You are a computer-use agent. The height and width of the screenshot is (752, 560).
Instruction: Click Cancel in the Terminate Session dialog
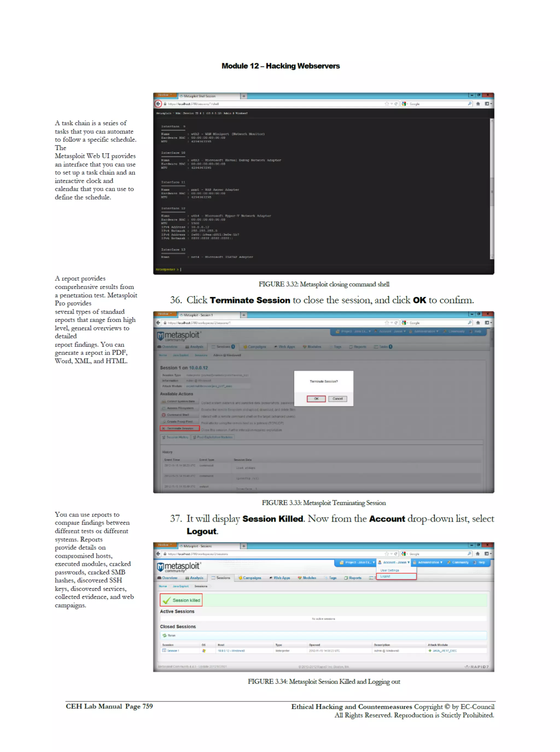coord(337,399)
